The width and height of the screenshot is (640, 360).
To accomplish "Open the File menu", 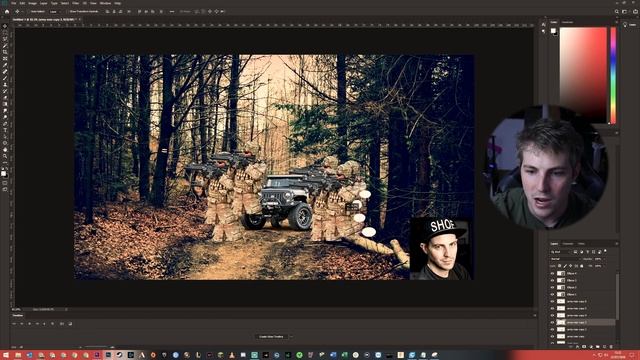I will (13, 3).
